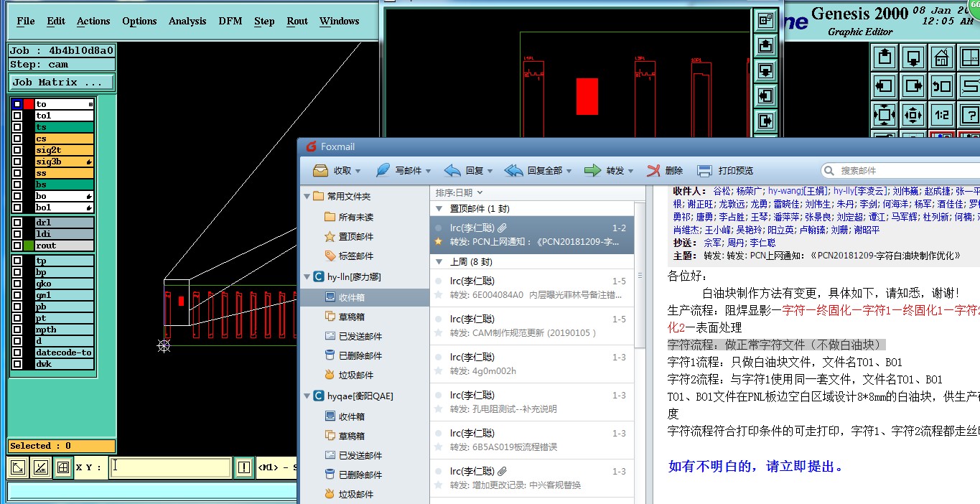This screenshot has height=504, width=980.
Task: Open dropdown arrow next to 写邮件
Action: pyautogui.click(x=428, y=172)
